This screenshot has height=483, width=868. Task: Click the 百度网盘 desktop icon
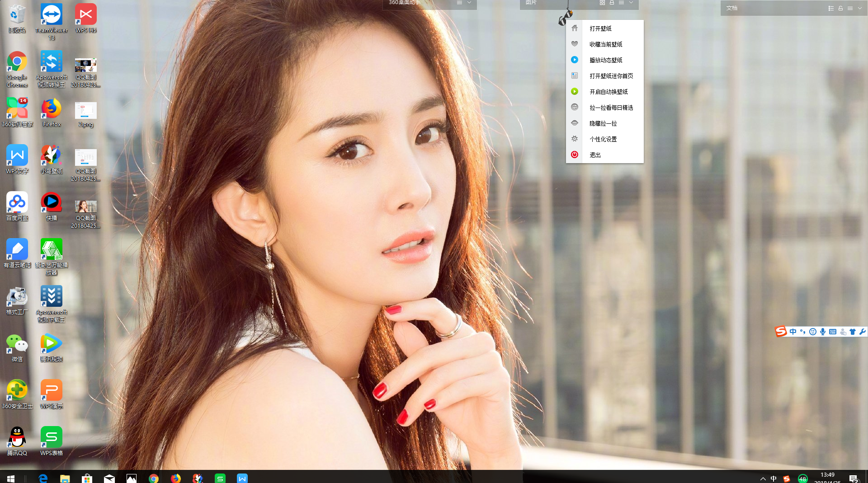coord(17,206)
